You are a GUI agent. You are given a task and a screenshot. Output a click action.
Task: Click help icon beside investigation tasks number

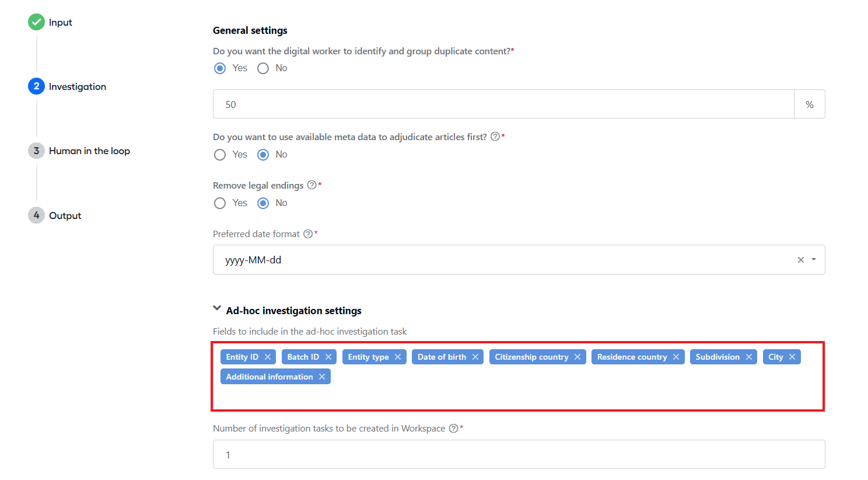[x=453, y=428]
